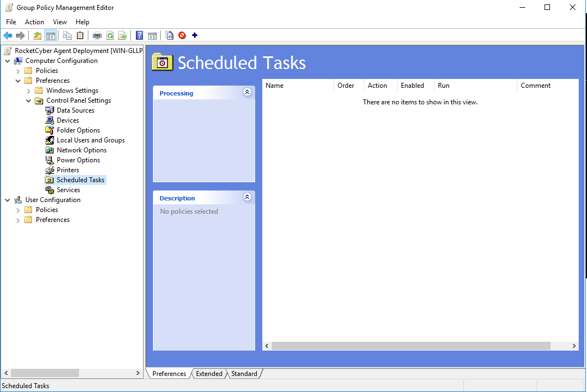Click the blue plus add new item icon

coord(195,35)
